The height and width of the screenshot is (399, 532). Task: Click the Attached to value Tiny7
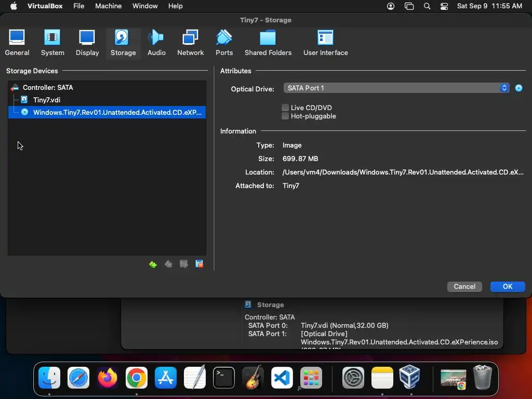[291, 186]
